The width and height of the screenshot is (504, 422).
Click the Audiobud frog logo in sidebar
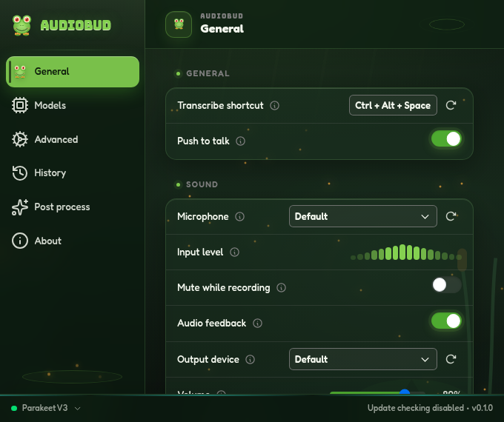(21, 25)
